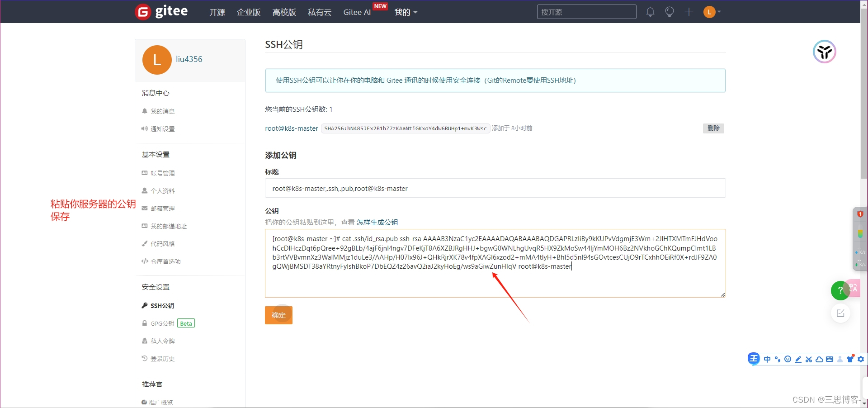Open the orange user avatar menu in the header
Viewport: 868px width, 408px height.
point(712,12)
